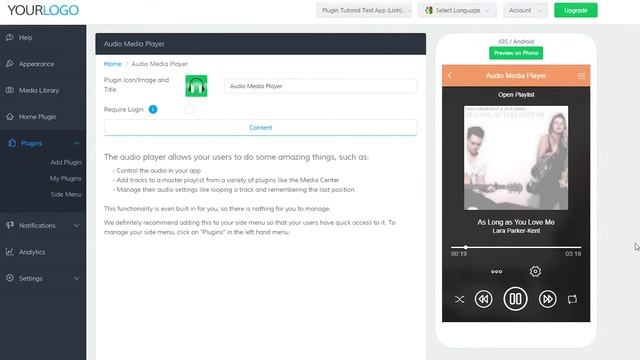Open the hamburger menu in phone preview
The height and width of the screenshot is (360, 640).
click(x=581, y=76)
